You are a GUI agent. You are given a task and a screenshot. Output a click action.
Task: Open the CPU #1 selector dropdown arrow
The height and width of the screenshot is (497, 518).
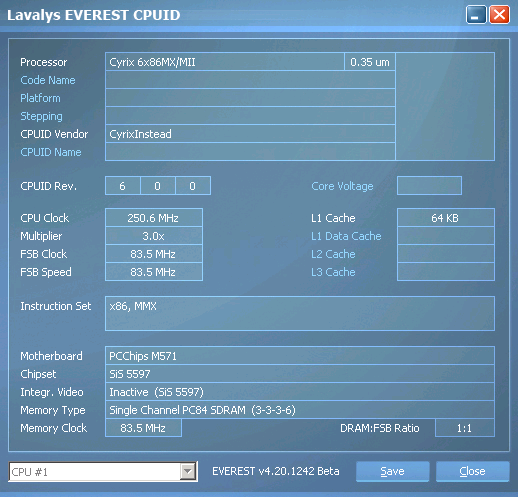188,472
